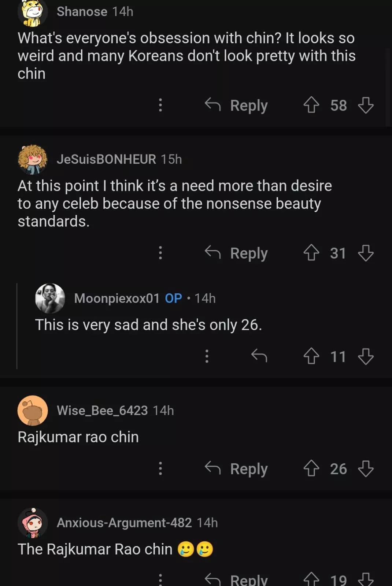392x586 pixels.
Task: Downvote Wise_Bee_6423's comment with 26 points
Action: 366,468
